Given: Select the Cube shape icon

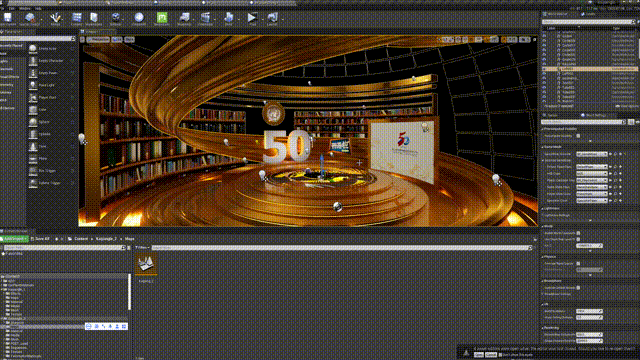Looking at the screenshot, I should click(x=33, y=110).
